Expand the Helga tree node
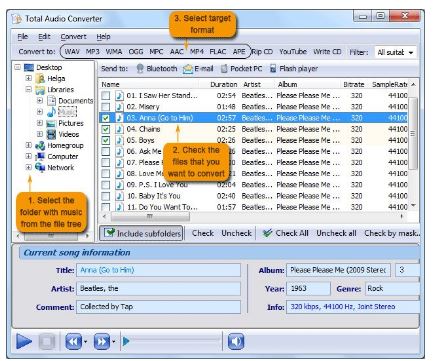The image size is (435, 361). (29, 78)
